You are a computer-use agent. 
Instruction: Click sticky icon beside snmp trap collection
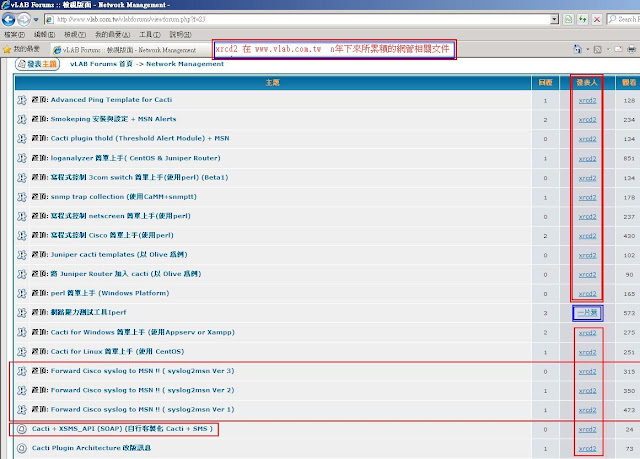[x=22, y=197]
